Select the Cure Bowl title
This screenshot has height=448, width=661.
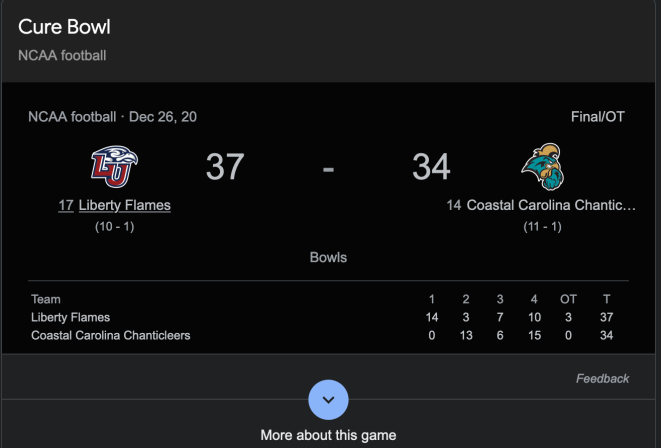64,27
